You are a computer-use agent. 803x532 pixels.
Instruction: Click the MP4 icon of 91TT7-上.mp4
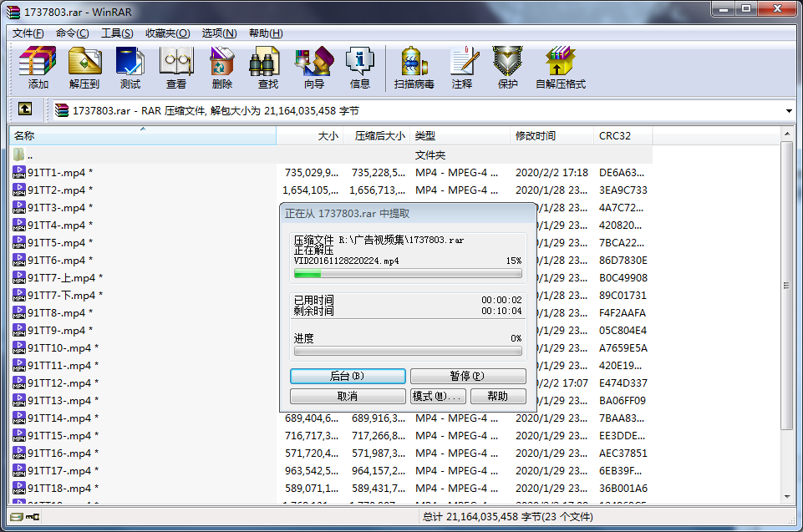pyautogui.click(x=19, y=277)
